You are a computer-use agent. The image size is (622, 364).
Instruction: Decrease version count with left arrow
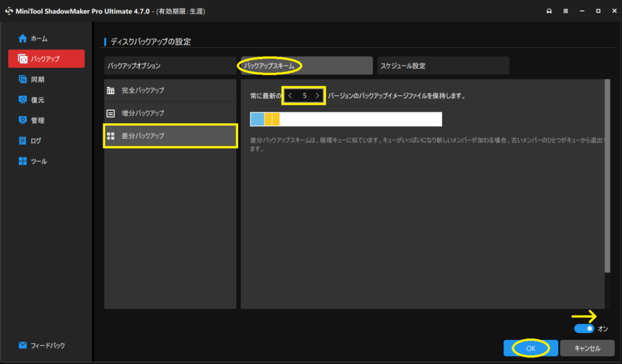pyautogui.click(x=290, y=95)
